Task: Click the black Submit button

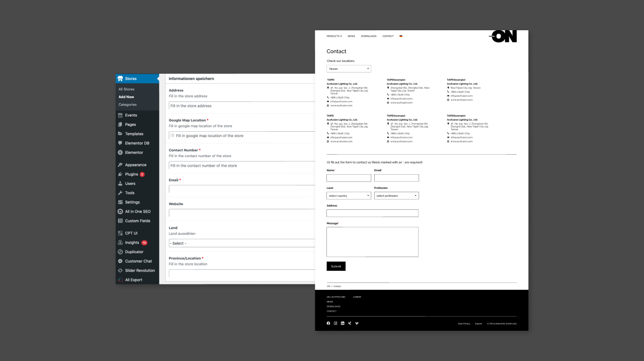Action: point(336,266)
